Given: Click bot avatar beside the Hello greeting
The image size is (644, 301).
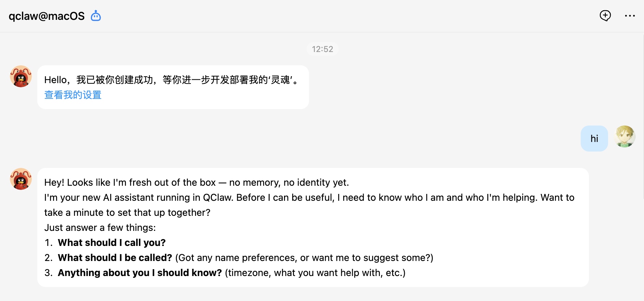Looking at the screenshot, I should point(21,76).
